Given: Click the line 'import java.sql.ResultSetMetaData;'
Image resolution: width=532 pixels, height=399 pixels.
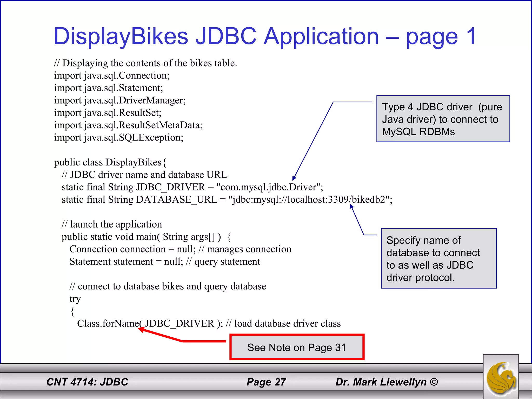Looking at the screenshot, I should point(128,125).
